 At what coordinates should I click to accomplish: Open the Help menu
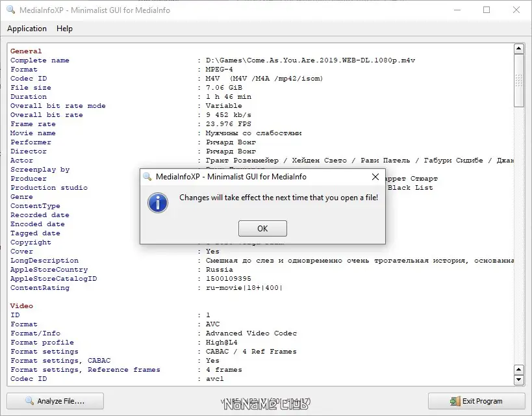[64, 29]
